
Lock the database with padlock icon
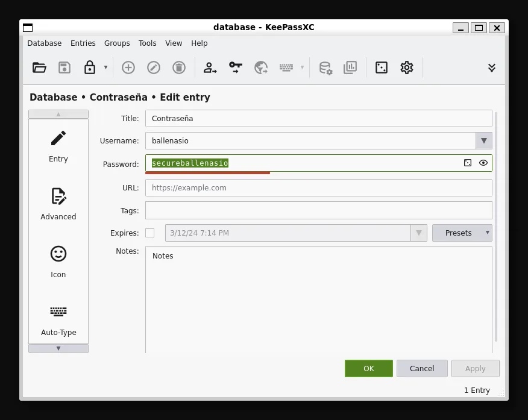90,67
